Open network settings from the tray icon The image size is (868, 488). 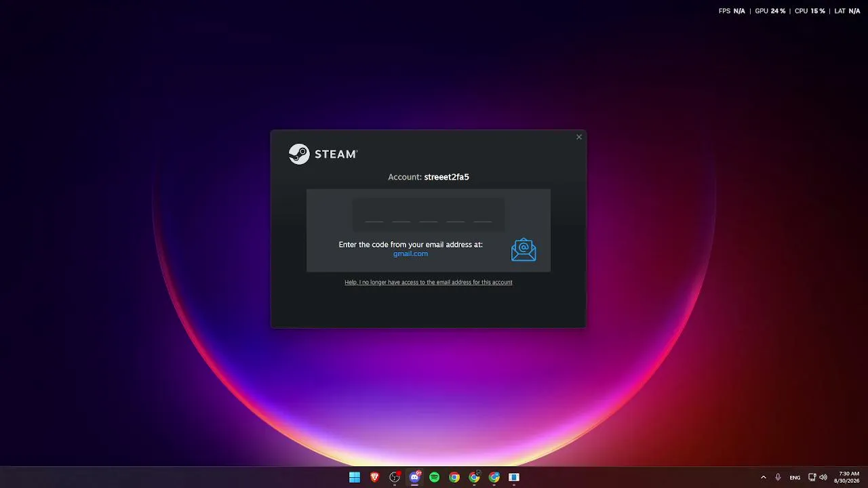point(812,477)
